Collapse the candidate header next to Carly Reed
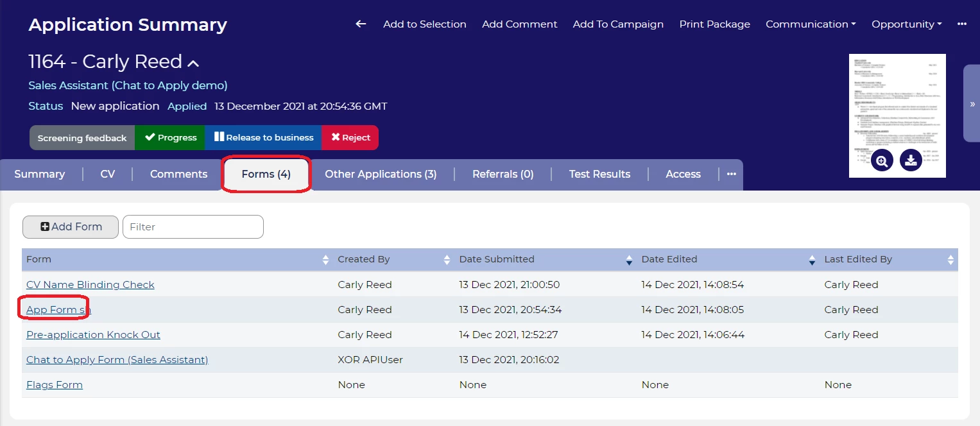This screenshot has height=426, width=980. 193,63
